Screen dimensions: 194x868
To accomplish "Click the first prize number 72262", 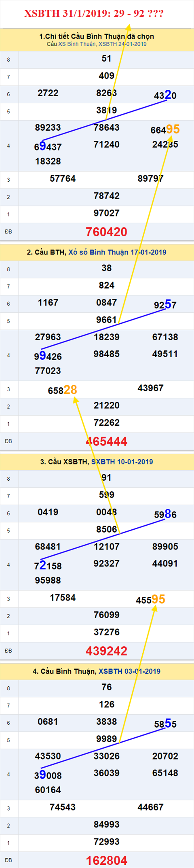I will pyautogui.click(x=106, y=423).
